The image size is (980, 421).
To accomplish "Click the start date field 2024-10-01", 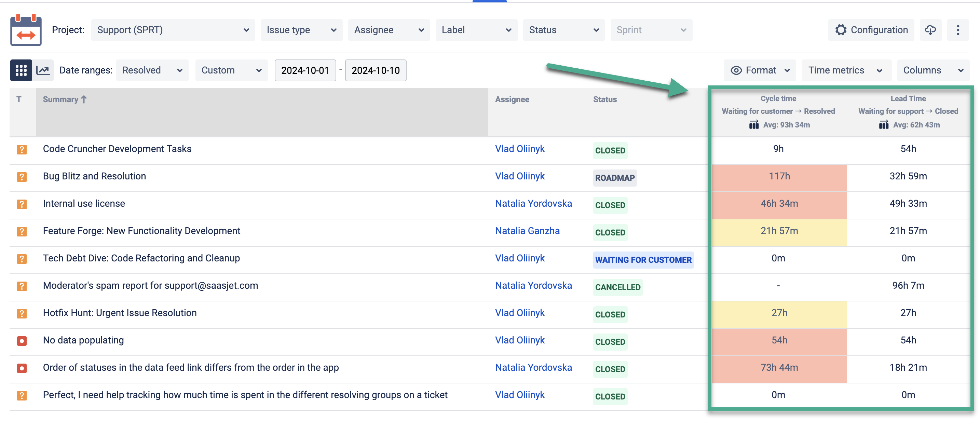I will pos(305,70).
